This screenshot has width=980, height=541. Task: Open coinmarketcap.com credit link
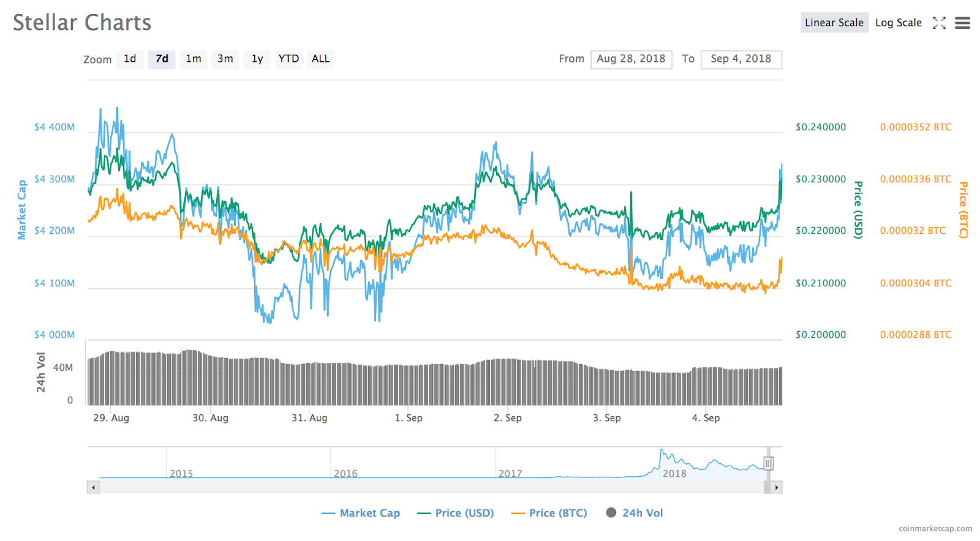935,529
